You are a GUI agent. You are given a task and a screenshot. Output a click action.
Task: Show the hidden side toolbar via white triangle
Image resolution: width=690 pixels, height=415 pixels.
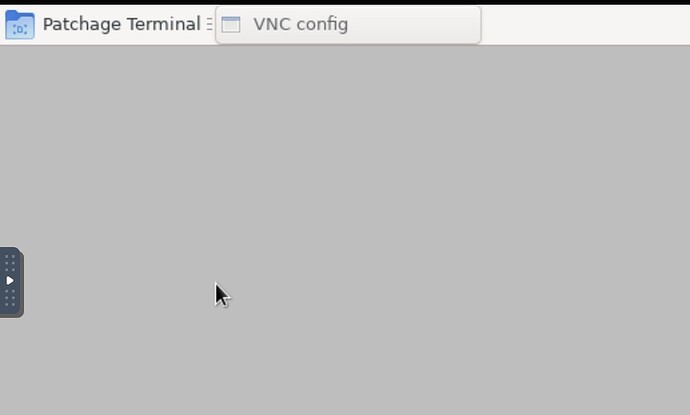[10, 280]
